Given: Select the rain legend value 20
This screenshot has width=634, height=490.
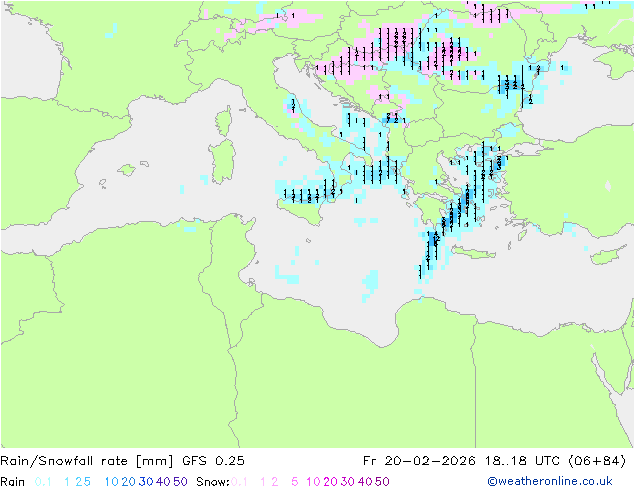Looking at the screenshot, I should click(128, 482).
